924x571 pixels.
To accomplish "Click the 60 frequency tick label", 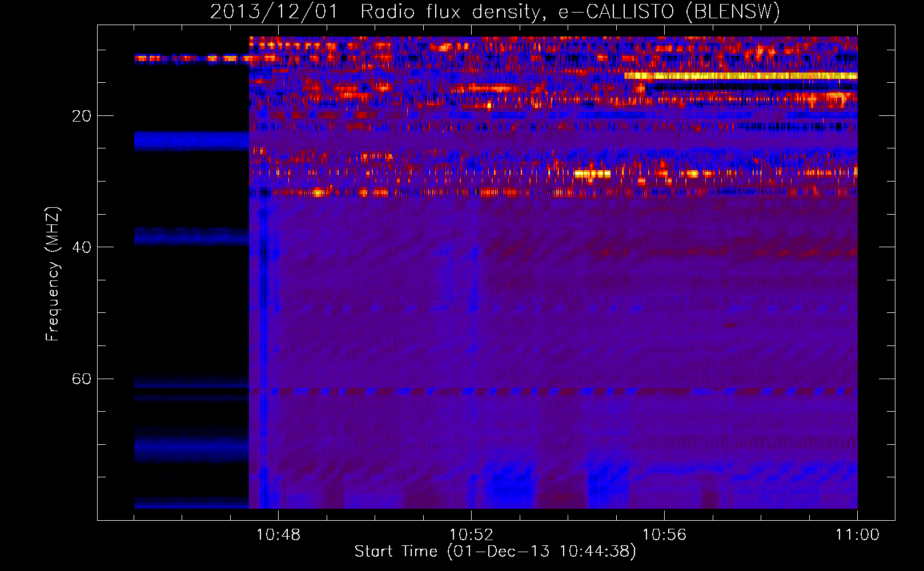I will [x=82, y=379].
